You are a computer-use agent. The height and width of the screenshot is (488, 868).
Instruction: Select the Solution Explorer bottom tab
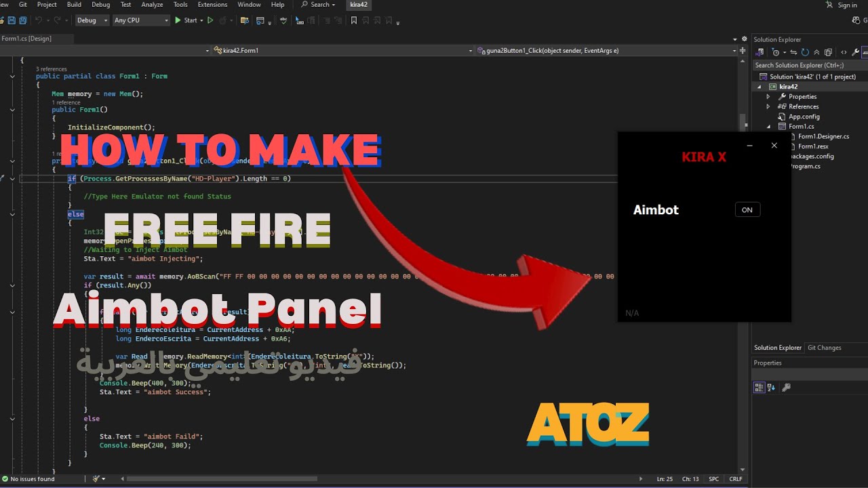coord(778,348)
